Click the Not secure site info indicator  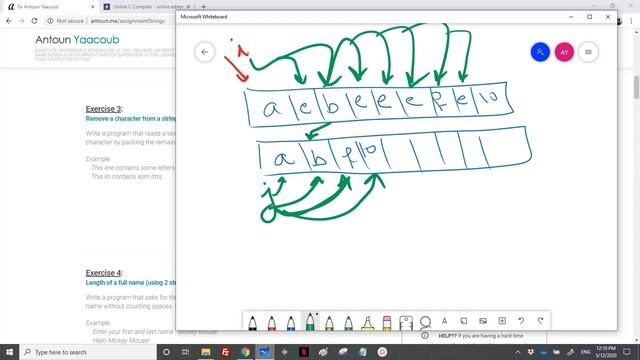[x=65, y=21]
